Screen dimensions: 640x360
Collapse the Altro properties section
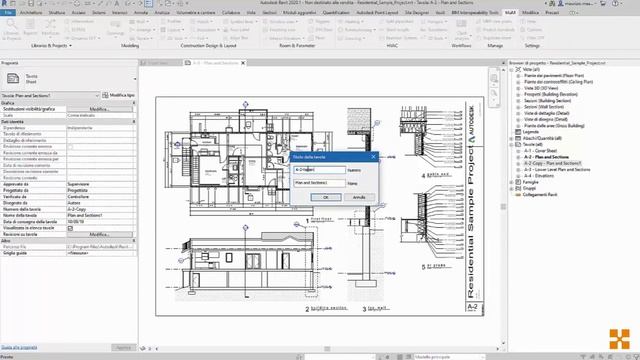click(134, 241)
